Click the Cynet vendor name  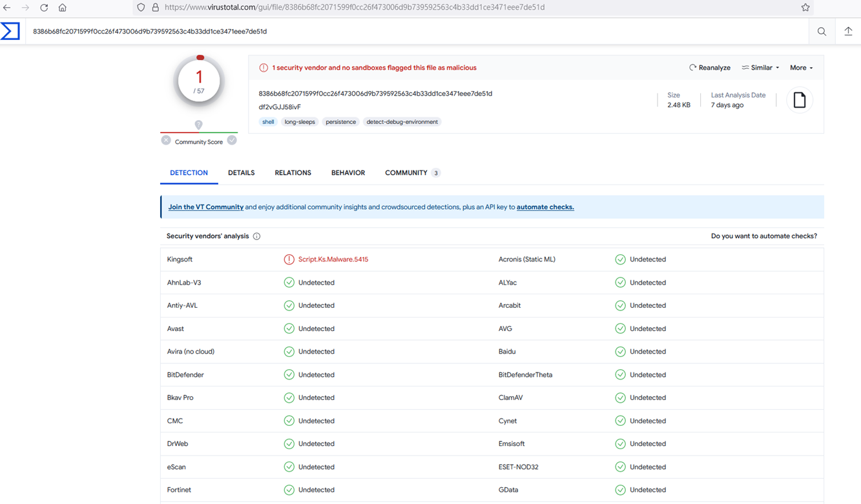pyautogui.click(x=508, y=421)
